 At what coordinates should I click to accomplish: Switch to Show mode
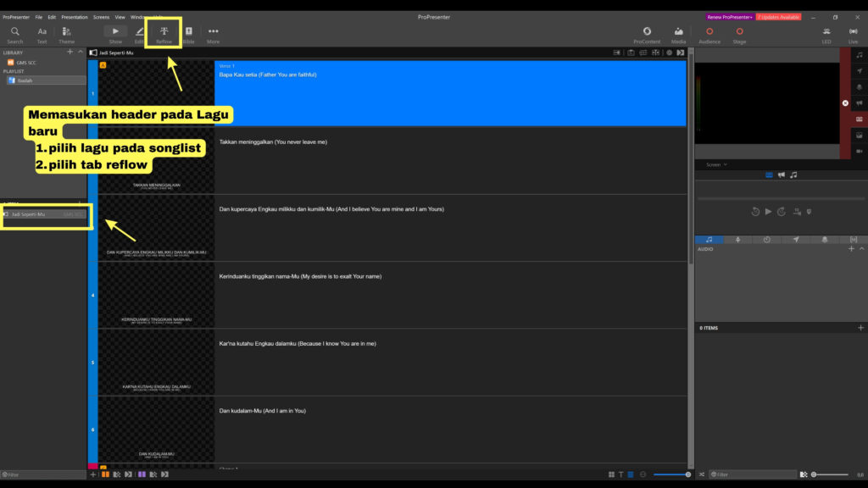(x=115, y=35)
